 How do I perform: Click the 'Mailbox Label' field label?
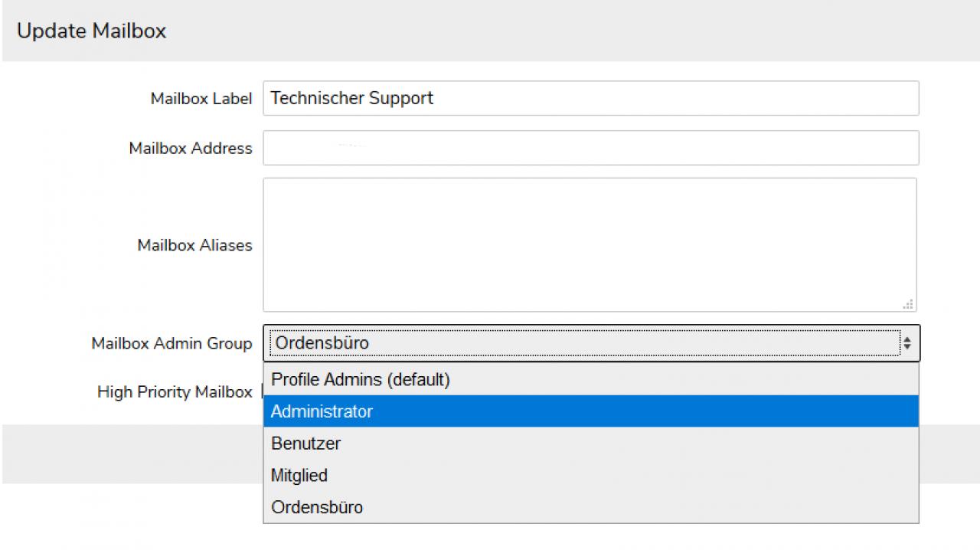(201, 99)
